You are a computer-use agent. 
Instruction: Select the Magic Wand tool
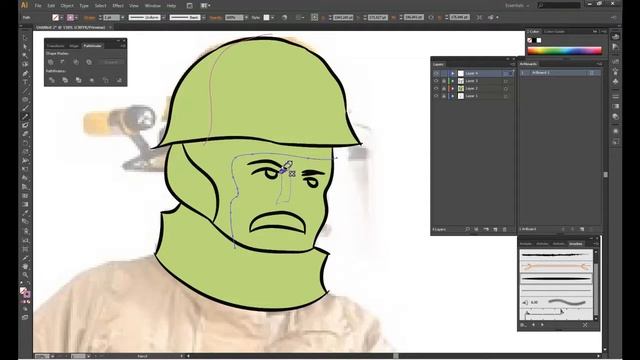pyautogui.click(x=25, y=56)
